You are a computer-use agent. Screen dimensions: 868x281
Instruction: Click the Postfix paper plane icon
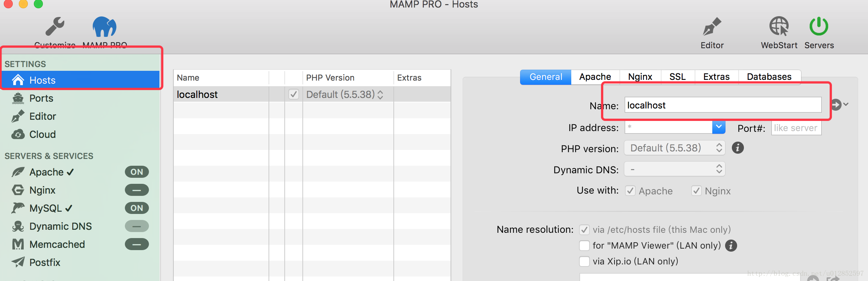click(18, 262)
